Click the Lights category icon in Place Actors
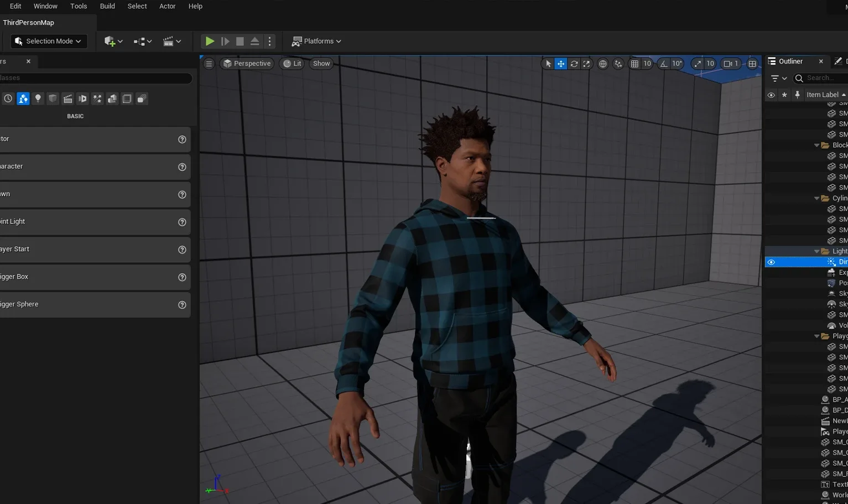The image size is (848, 504). (x=38, y=98)
